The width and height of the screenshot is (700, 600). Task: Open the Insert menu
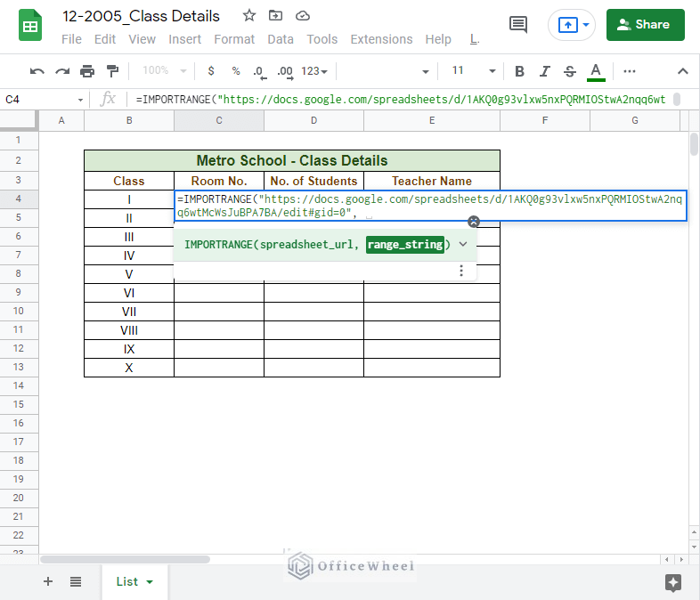184,39
